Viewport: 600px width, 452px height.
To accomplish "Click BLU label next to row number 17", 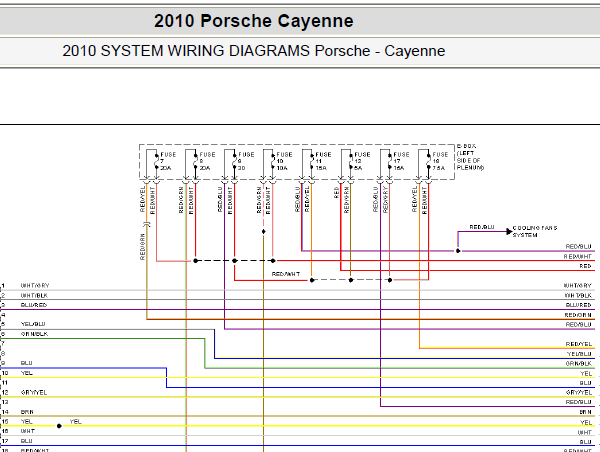I will [26, 441].
